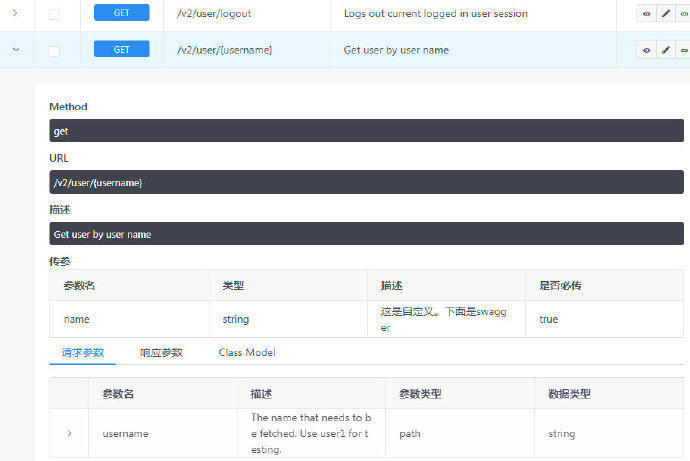Switch to the 响应参数 tab
The image size is (690, 461).
[x=161, y=352]
